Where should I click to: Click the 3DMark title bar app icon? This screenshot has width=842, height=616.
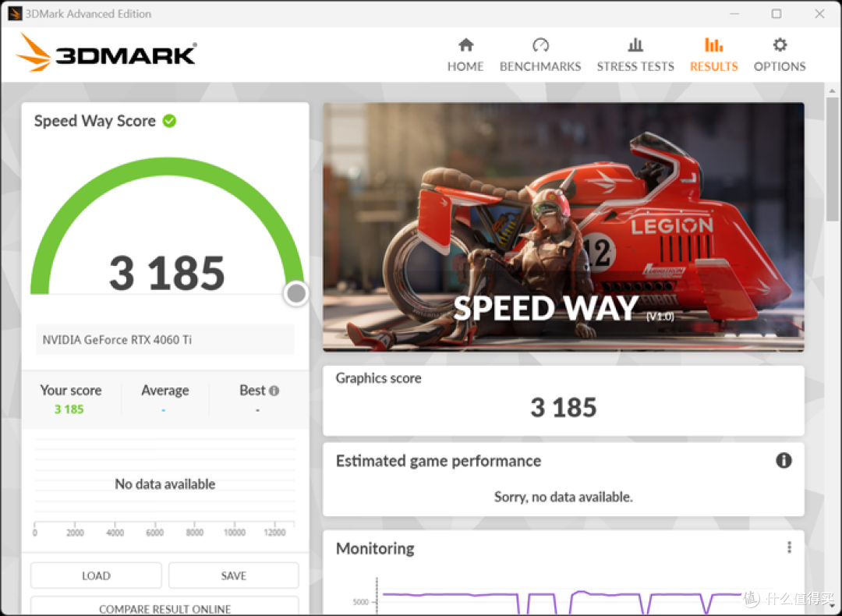click(x=15, y=13)
